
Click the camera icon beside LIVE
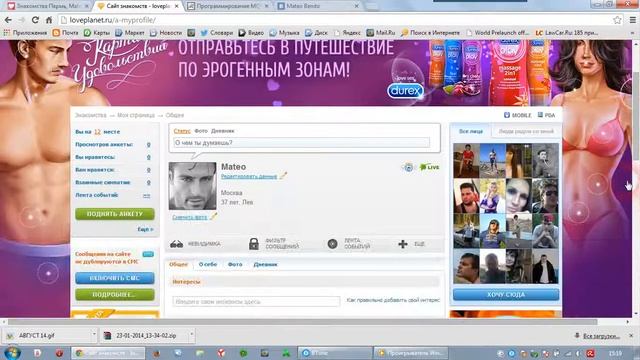click(408, 167)
